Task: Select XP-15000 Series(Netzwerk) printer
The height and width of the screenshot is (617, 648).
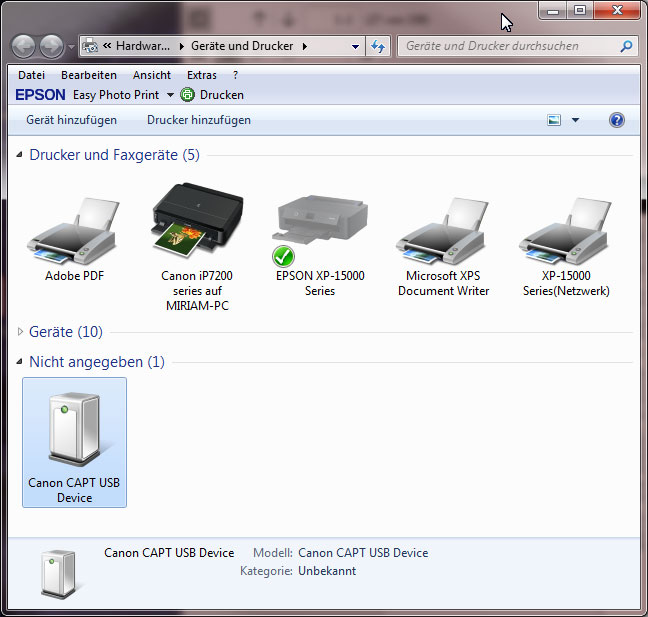Action: 566,231
